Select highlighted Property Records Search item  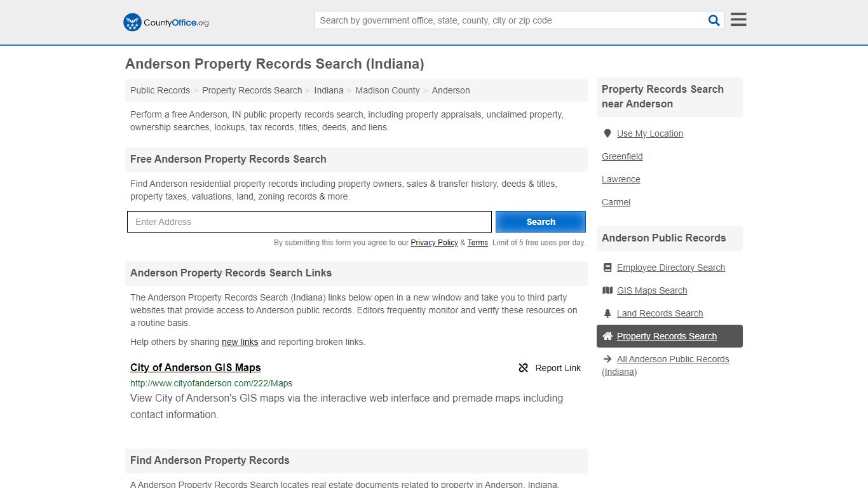pos(670,336)
